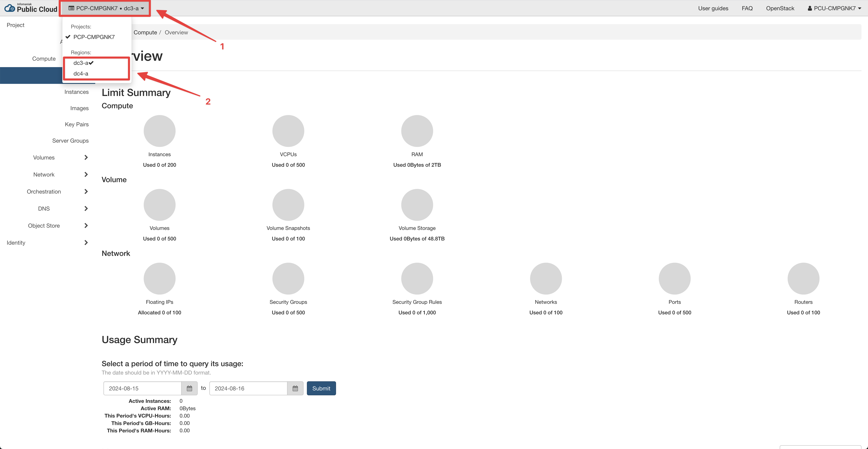This screenshot has width=868, height=449.
Task: Go to Server Groups page
Action: [70, 141]
